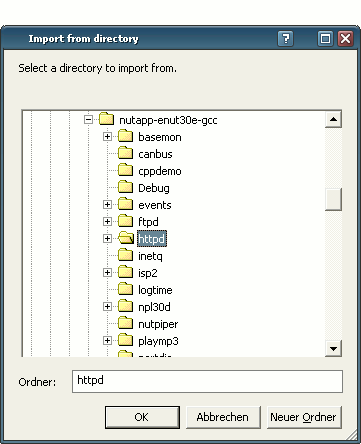361x444 pixels.
Task: Select the ftpd folder name
Action: (148, 222)
